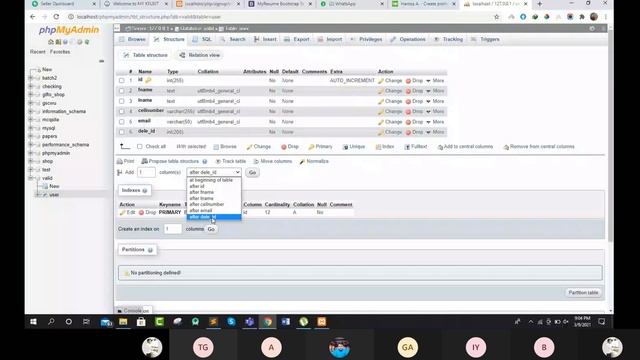Viewport: 640px width, 360px height.
Task: Enable the Check all checkbox
Action: (140, 147)
